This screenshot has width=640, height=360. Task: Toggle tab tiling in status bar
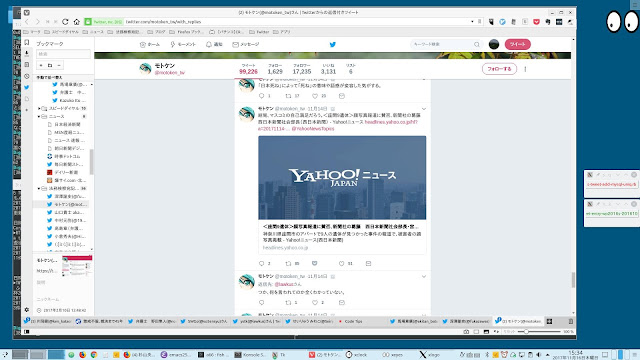[476, 332]
